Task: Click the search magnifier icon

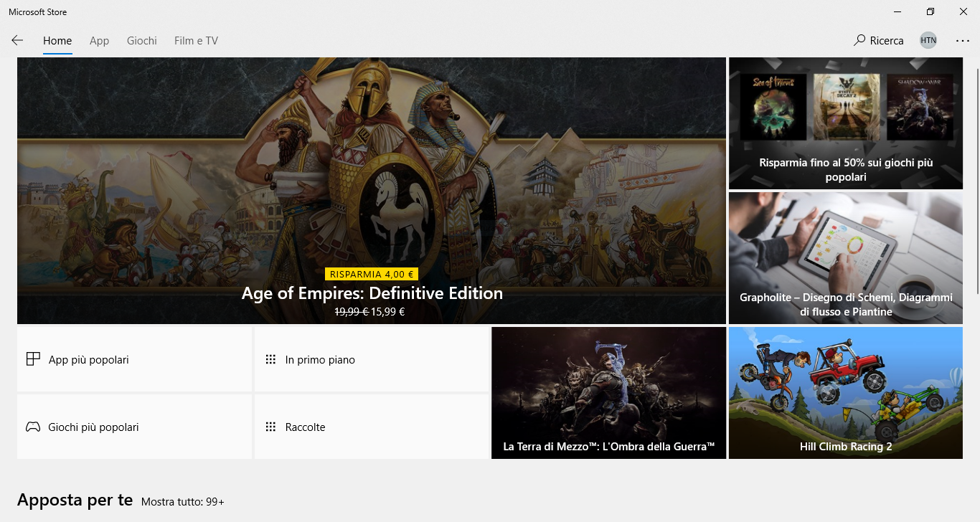Action: [x=859, y=41]
